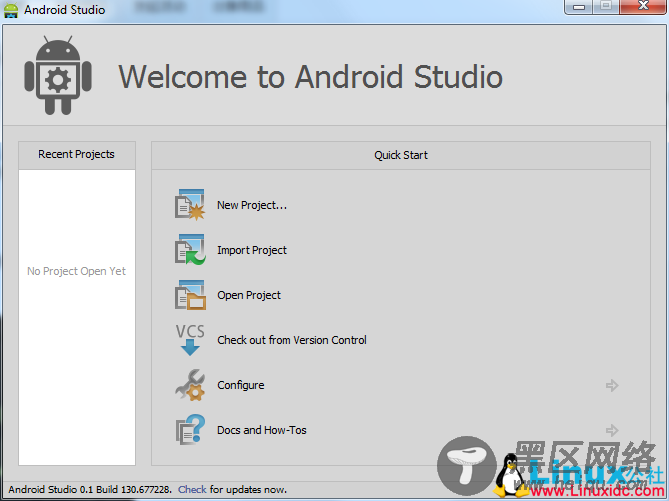Click the Open Project folder icon
This screenshot has height=501, width=669.
[190, 295]
